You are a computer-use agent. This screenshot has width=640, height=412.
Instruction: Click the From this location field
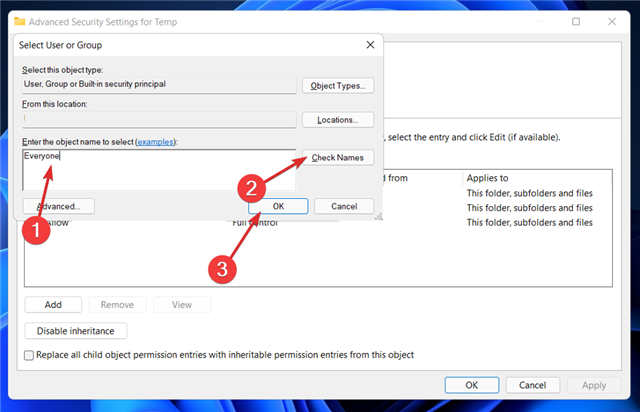tap(159, 119)
